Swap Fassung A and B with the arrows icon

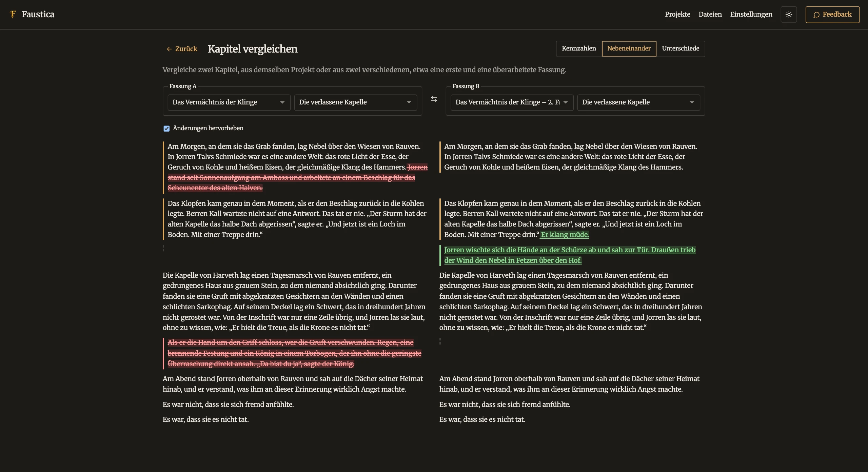434,99
